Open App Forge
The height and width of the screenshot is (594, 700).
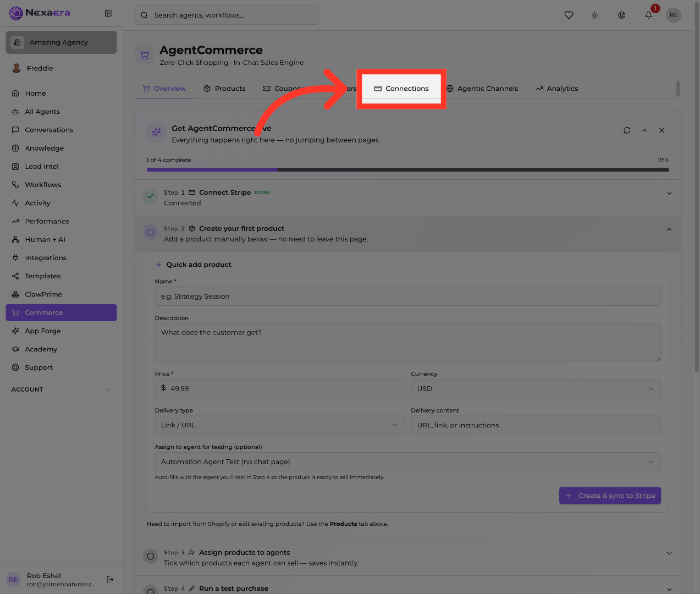61,331
